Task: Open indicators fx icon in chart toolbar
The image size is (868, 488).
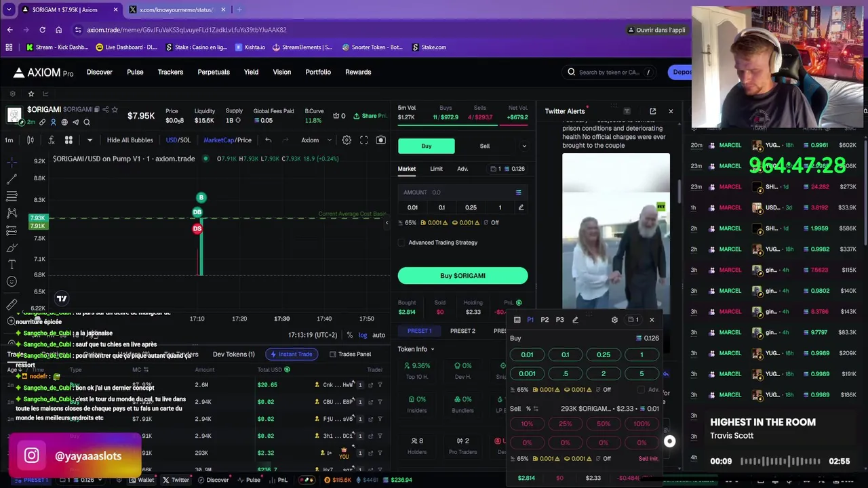Action: [51, 140]
